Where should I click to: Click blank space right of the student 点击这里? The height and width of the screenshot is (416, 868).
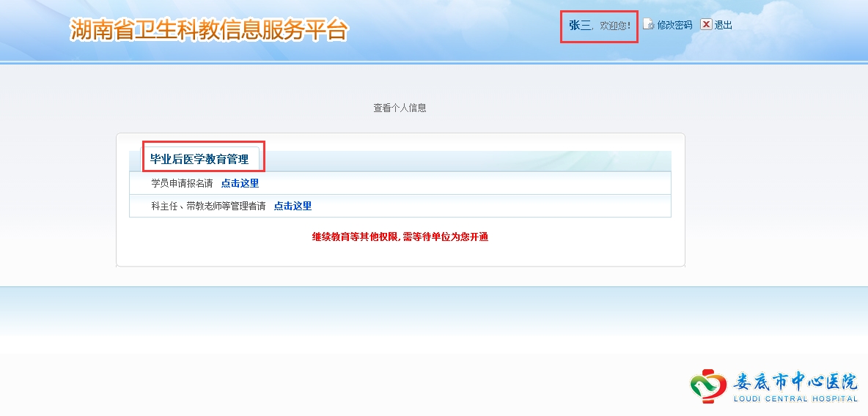(x=462, y=183)
